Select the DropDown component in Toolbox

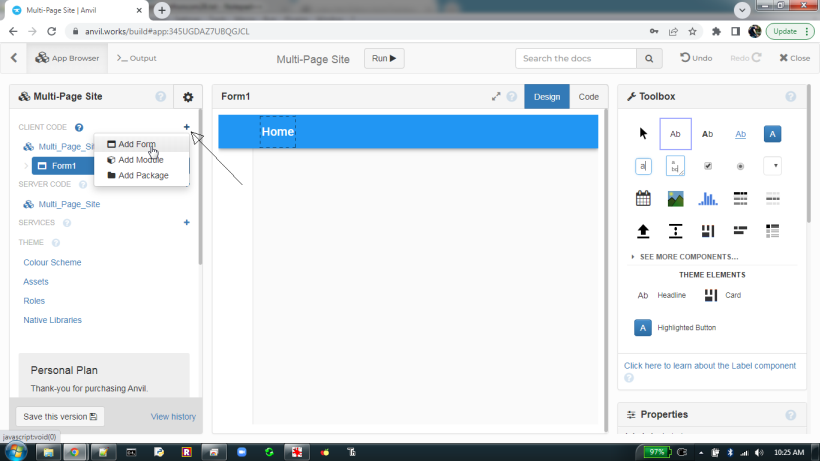(x=772, y=166)
